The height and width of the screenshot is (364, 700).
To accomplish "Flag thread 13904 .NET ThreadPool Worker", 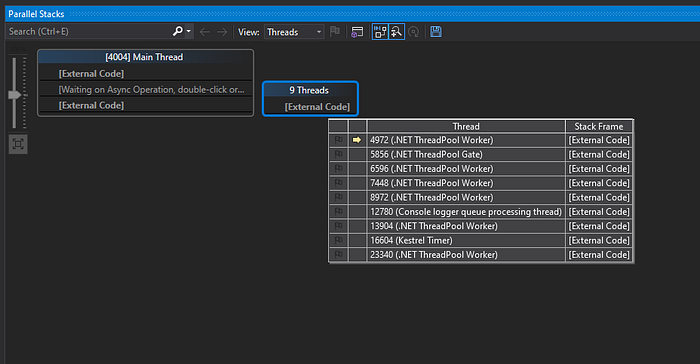I will (x=338, y=226).
